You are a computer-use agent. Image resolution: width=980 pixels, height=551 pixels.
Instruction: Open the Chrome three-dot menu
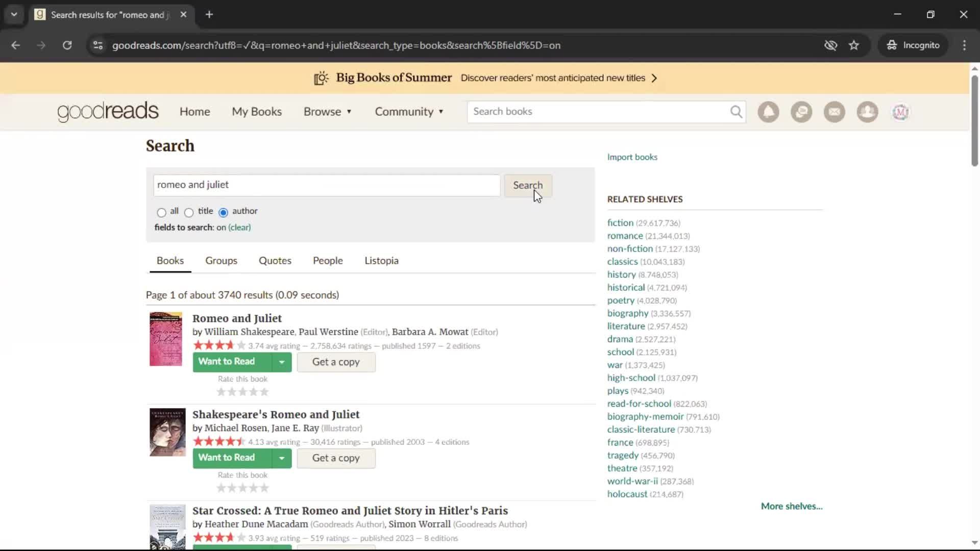click(964, 45)
